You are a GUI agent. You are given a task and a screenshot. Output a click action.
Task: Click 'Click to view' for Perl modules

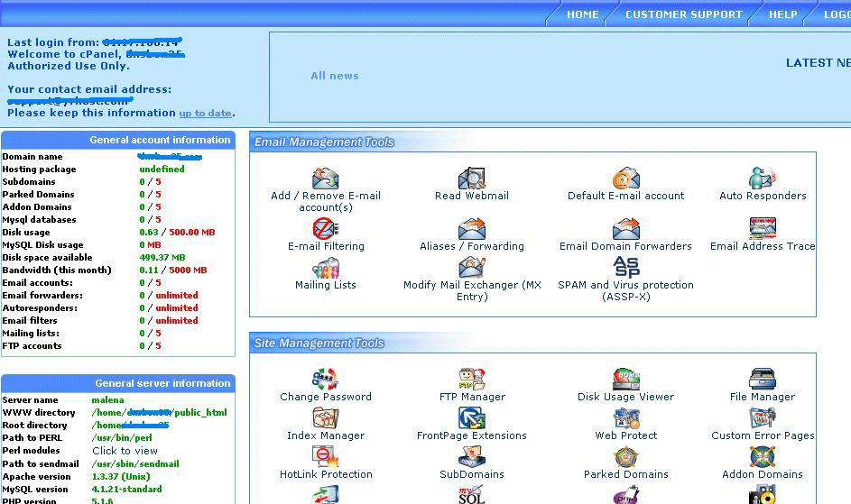pos(125,451)
